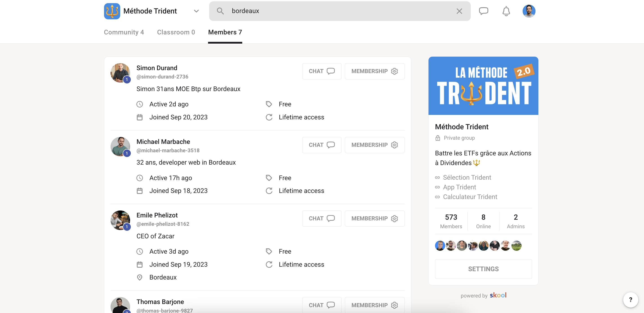Click the tag icon in Emile Phelizot's row
Screen dimensions: 644x313
click(269, 251)
